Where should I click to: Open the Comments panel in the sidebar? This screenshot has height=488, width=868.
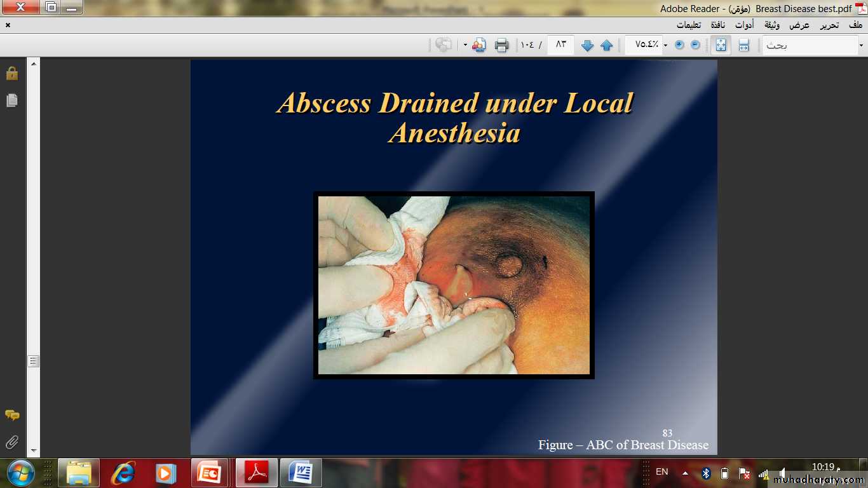[11, 415]
